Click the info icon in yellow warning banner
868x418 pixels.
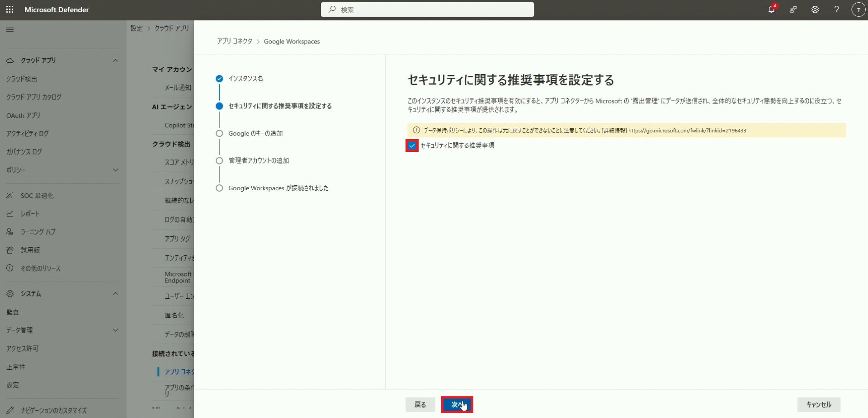(416, 130)
